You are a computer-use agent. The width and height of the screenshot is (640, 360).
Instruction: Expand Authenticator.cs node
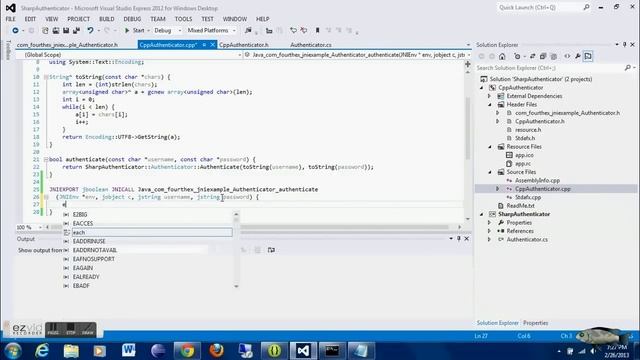pyautogui.click(x=490, y=240)
